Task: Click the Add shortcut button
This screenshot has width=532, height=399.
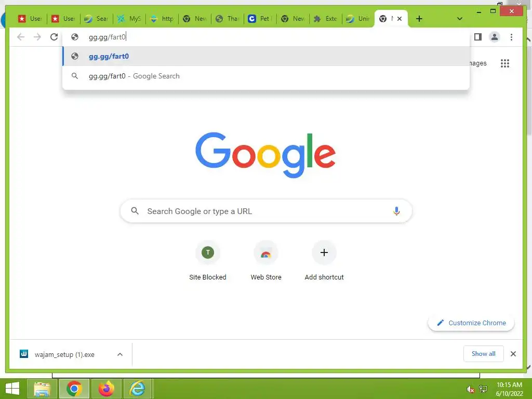Action: [324, 261]
